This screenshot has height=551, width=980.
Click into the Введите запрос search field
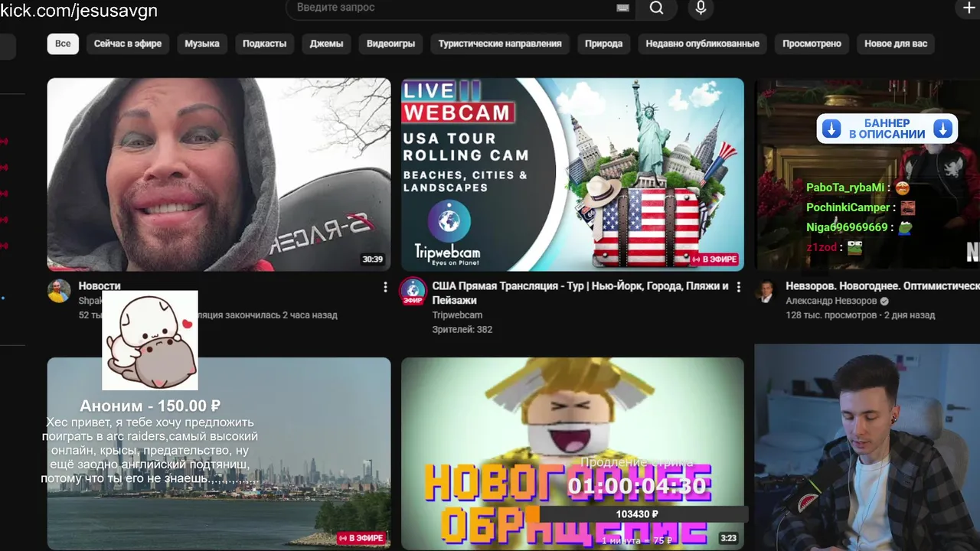click(459, 8)
